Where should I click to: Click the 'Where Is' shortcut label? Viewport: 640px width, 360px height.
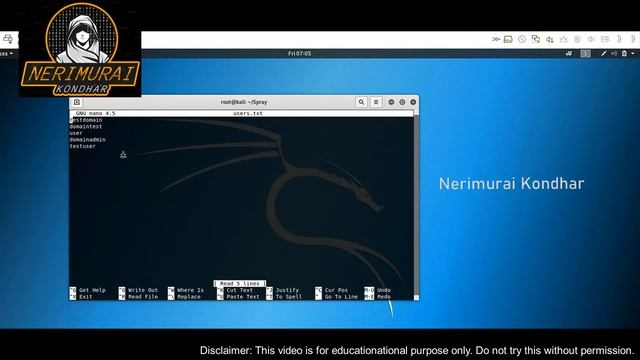pos(190,290)
